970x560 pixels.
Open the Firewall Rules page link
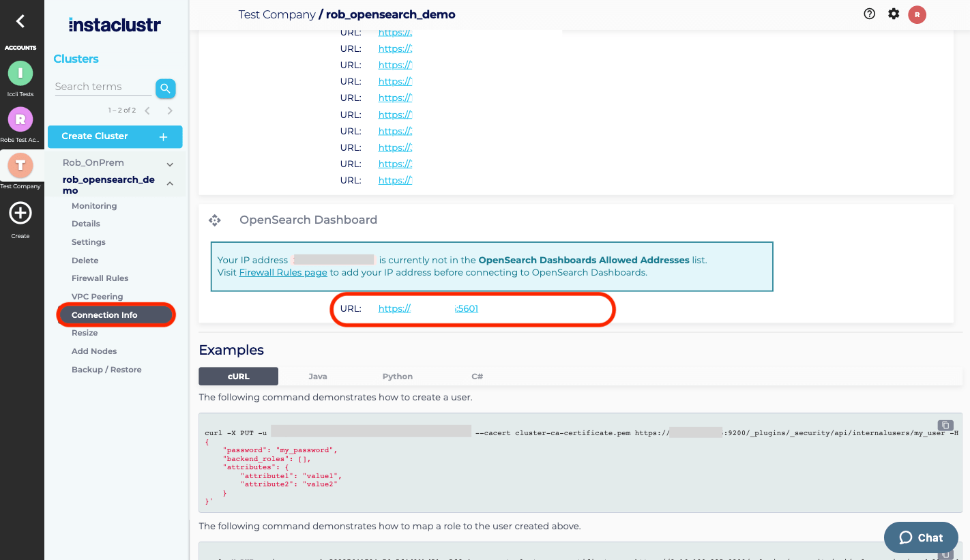click(x=282, y=272)
